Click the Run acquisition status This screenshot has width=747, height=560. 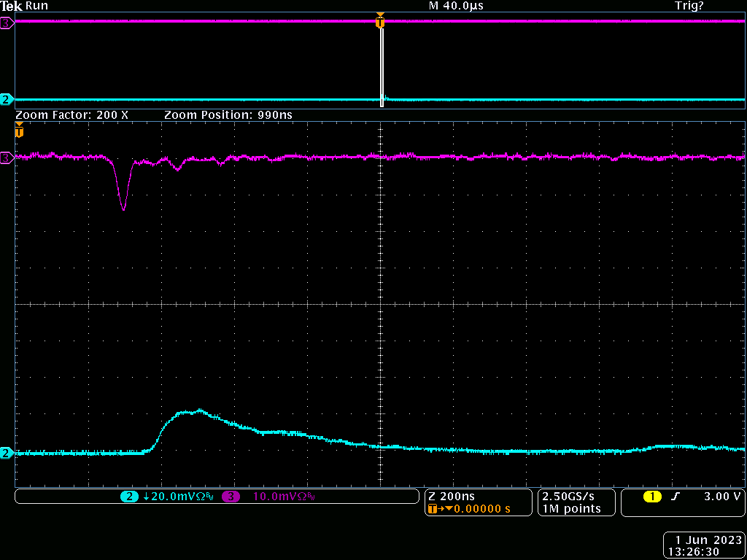[36, 6]
